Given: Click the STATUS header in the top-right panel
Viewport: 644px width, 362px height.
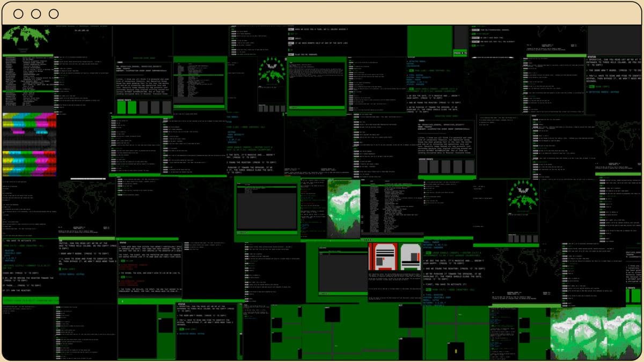Looking at the screenshot, I should coord(592,56).
